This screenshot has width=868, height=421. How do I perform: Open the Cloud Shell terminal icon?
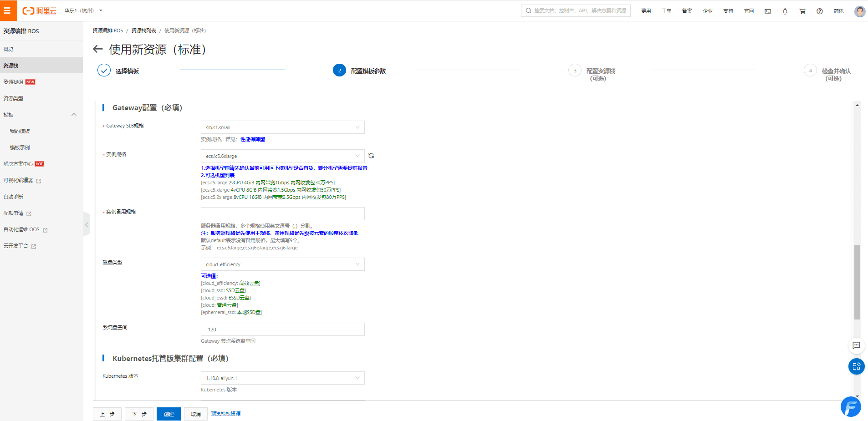[x=768, y=11]
